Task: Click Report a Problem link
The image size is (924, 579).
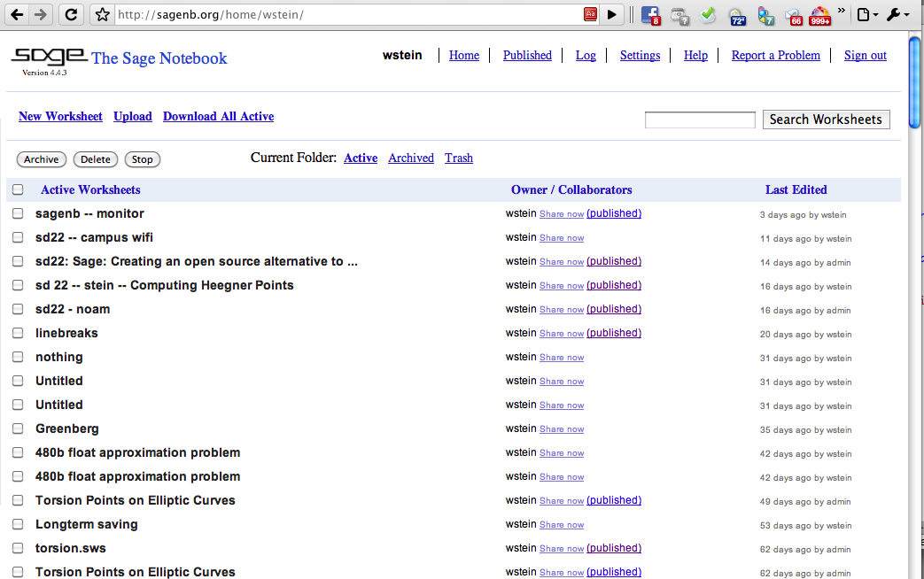Action: point(776,56)
